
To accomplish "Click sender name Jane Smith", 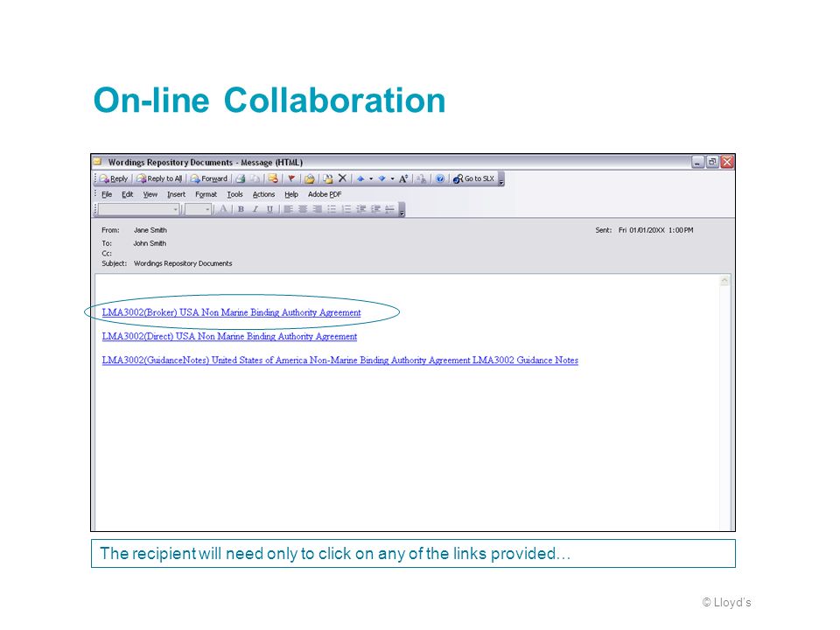I will (150, 230).
